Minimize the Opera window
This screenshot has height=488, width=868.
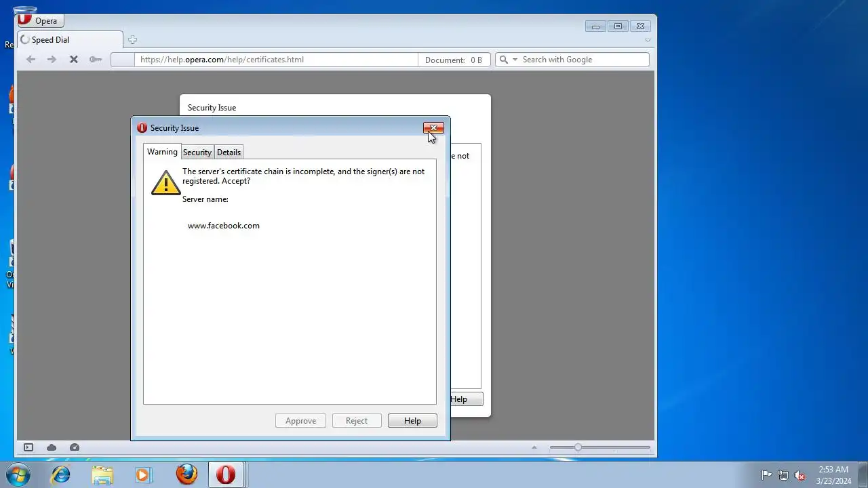[x=595, y=26]
